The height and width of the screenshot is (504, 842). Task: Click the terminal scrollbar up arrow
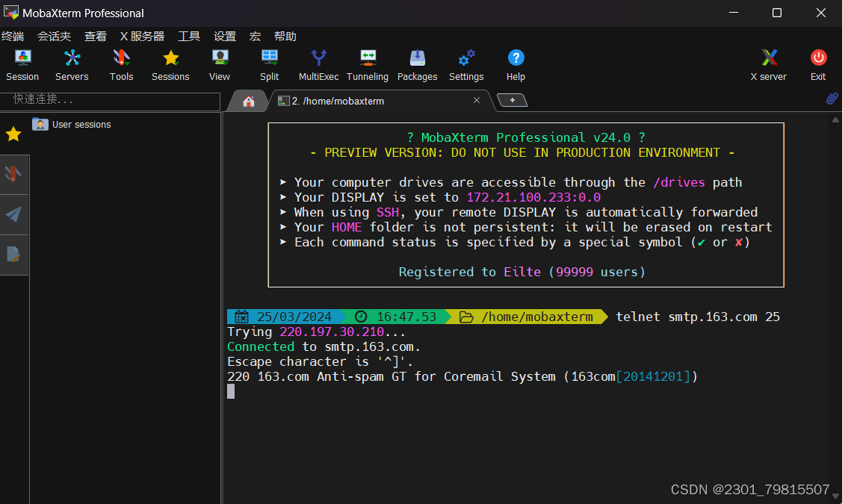click(x=835, y=119)
